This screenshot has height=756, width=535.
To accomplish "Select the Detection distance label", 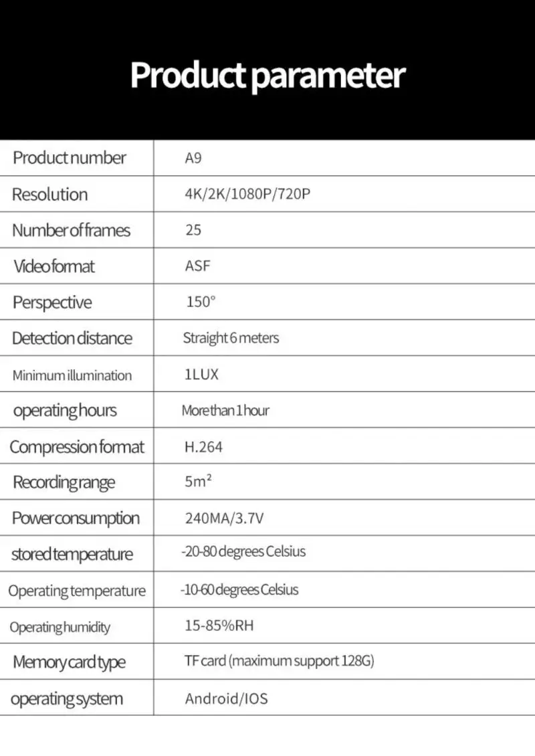I will point(72,339).
